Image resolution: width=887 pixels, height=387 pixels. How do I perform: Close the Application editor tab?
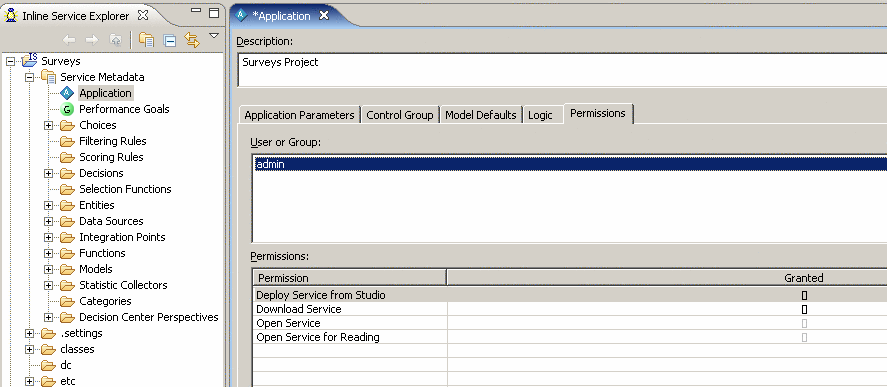pyautogui.click(x=324, y=15)
